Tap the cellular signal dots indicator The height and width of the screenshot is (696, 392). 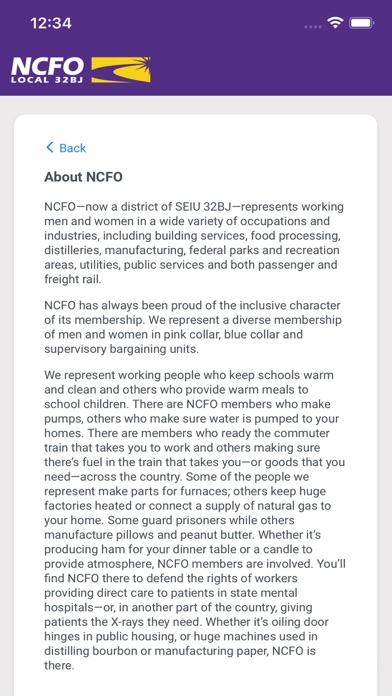(313, 27)
